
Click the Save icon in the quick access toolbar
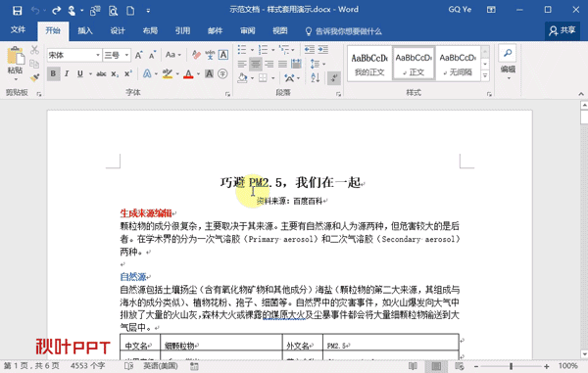(17, 10)
